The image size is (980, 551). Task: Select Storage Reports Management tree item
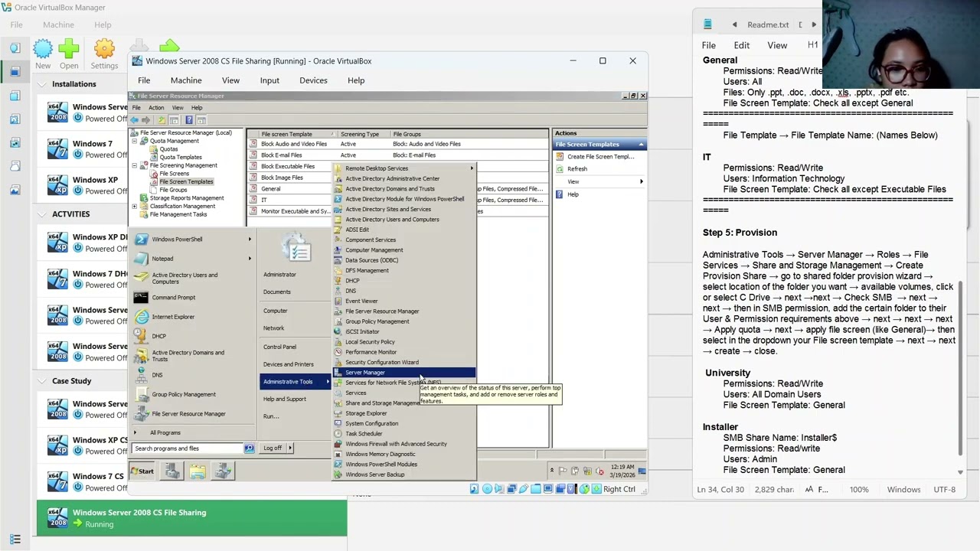187,198
